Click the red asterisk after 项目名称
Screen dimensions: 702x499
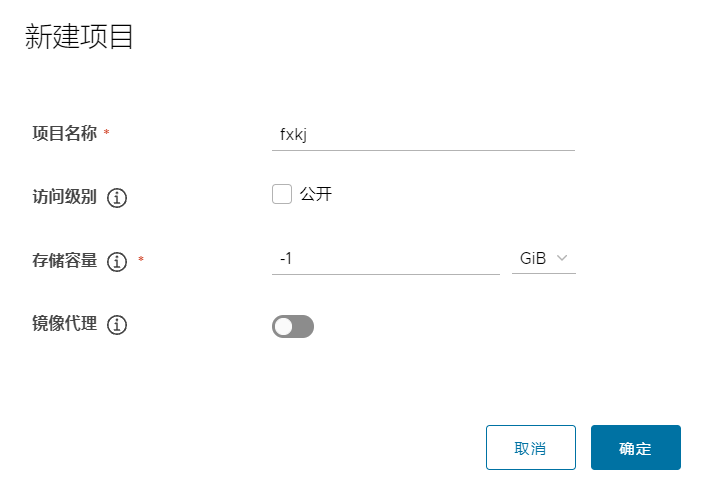coord(107,133)
